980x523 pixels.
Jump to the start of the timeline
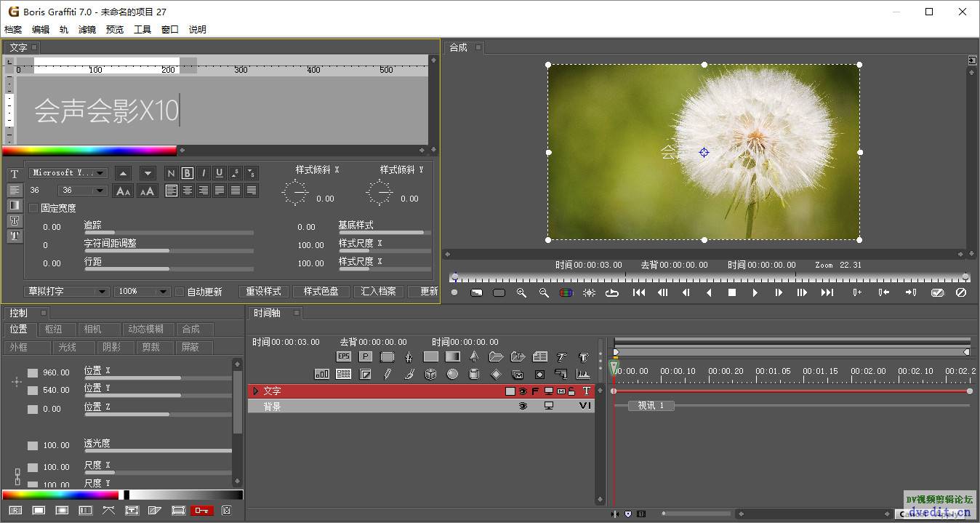pos(639,292)
